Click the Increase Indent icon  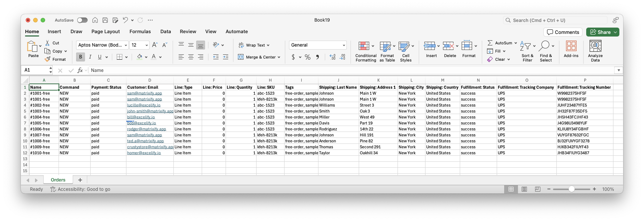click(226, 57)
